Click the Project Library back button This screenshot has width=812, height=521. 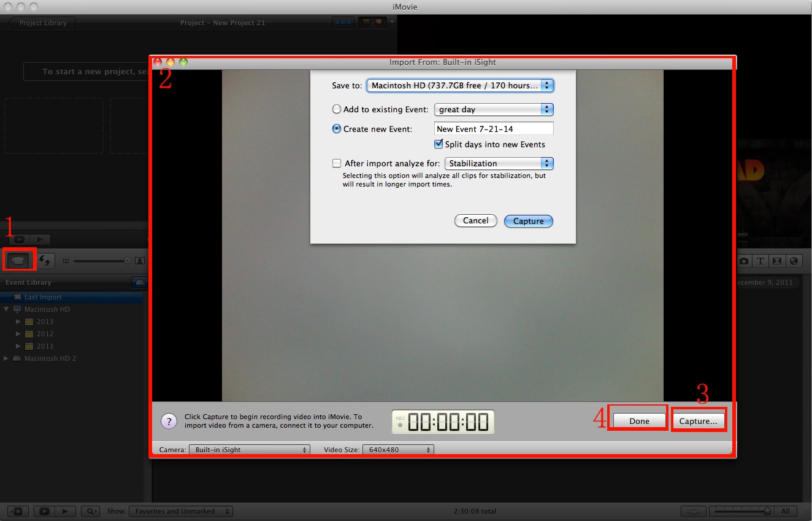(41, 23)
